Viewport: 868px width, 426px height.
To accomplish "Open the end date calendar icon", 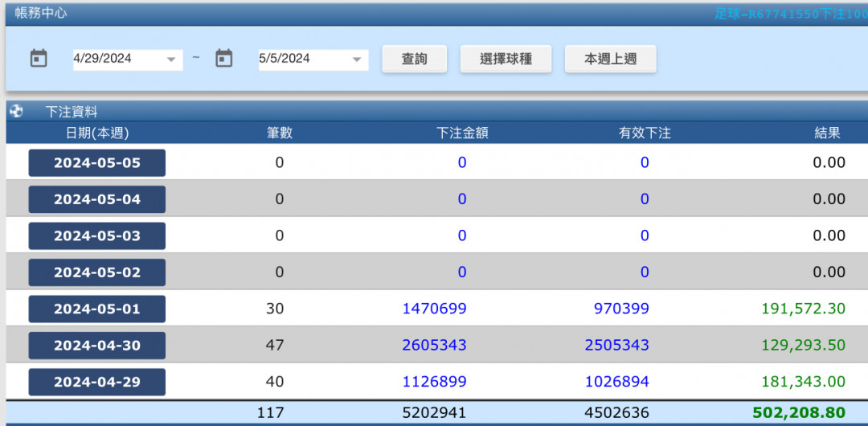I will tap(223, 58).
